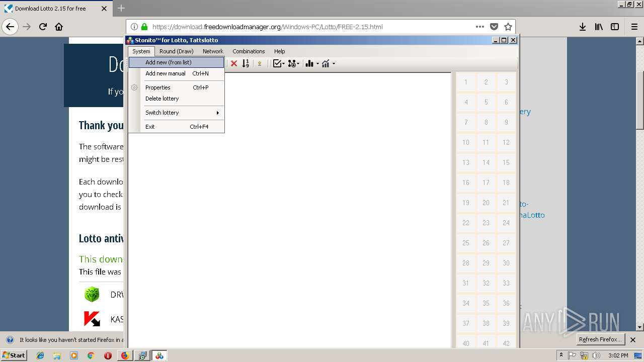Launch Chrome from the taskbar
Image resolution: width=644 pixels, height=362 pixels.
[91, 355]
